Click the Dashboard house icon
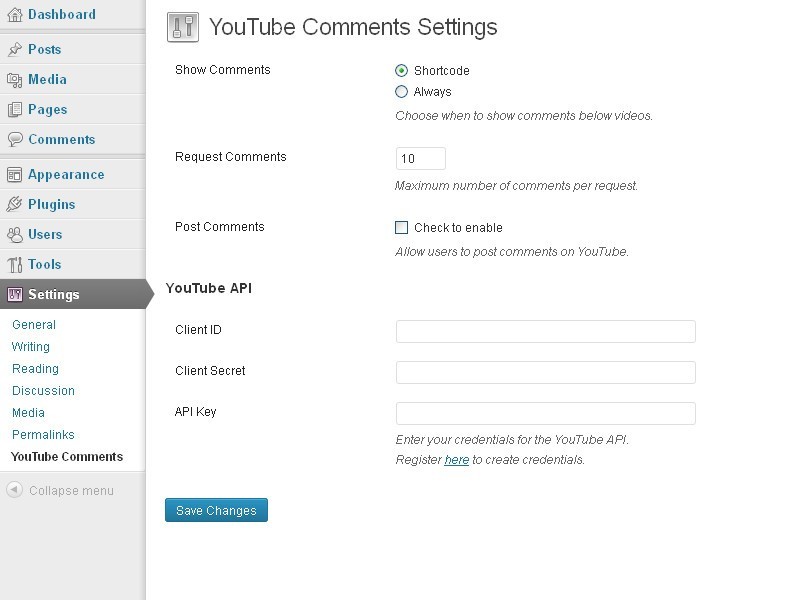Screen dimensions: 800x600 pyautogui.click(x=15, y=15)
